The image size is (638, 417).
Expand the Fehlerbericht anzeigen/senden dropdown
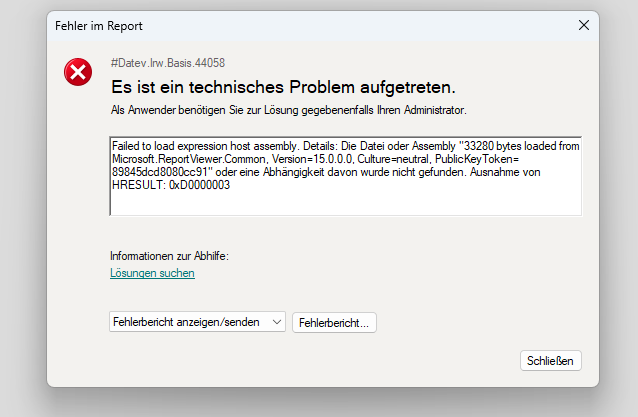point(197,322)
